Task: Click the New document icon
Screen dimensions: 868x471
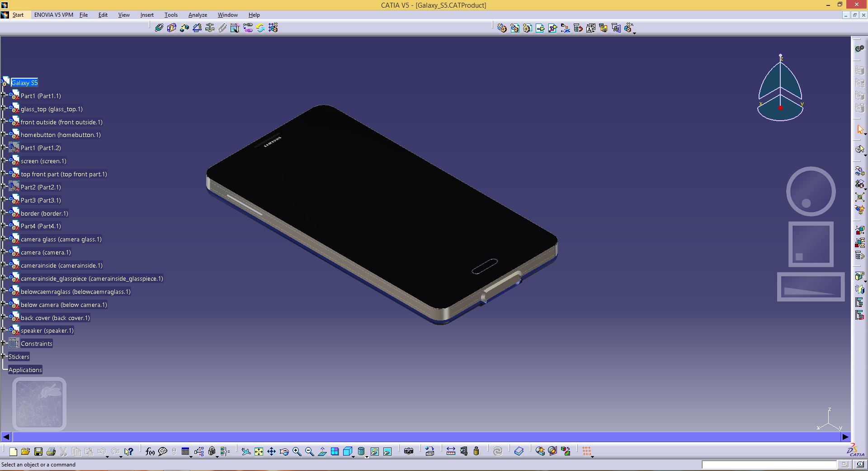Action: pyautogui.click(x=13, y=451)
